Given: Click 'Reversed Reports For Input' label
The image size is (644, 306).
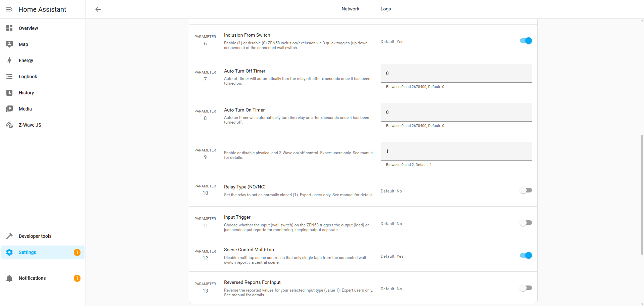Looking at the screenshot, I should pos(252,282).
